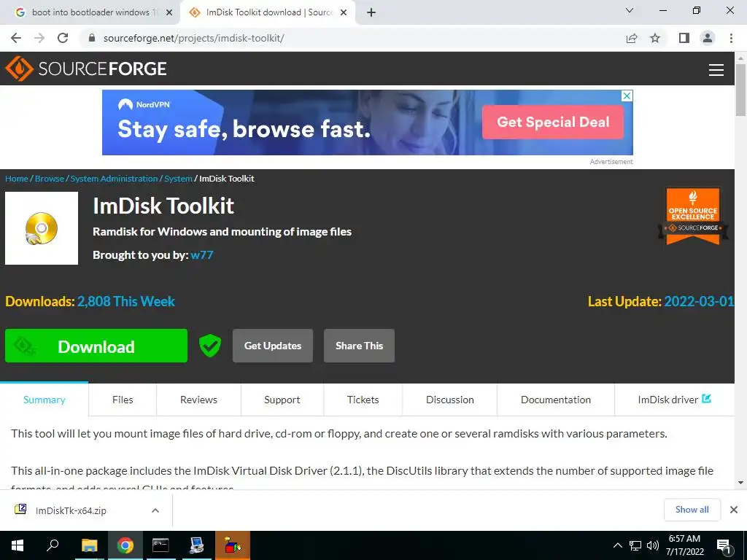The height and width of the screenshot is (560, 747).
Task: Bookmark this page with the star icon
Action: 655,38
